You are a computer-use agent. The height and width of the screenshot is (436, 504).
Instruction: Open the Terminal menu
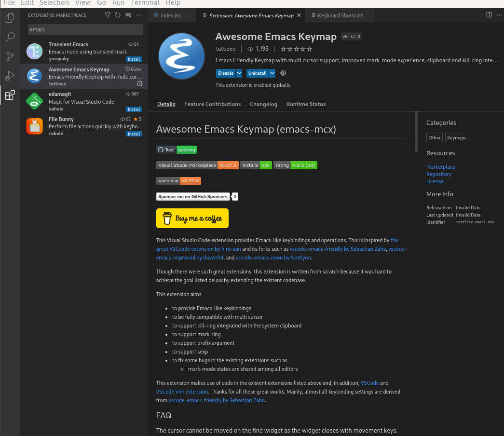pyautogui.click(x=145, y=3)
